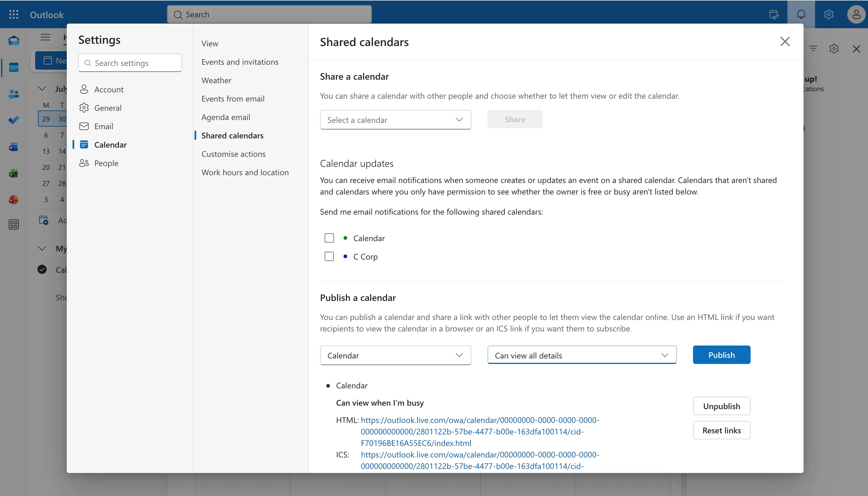Click the "Calendar updates" heading
868x496 pixels.
click(x=356, y=163)
